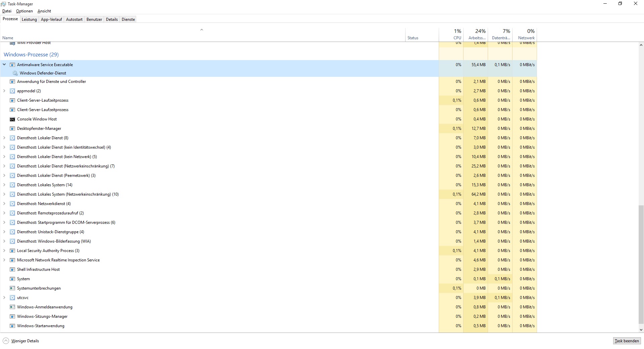Expand Diensthost: Lokaler Dienst (kein Identitätswechsel)
This screenshot has height=349, width=644.
click(4, 147)
